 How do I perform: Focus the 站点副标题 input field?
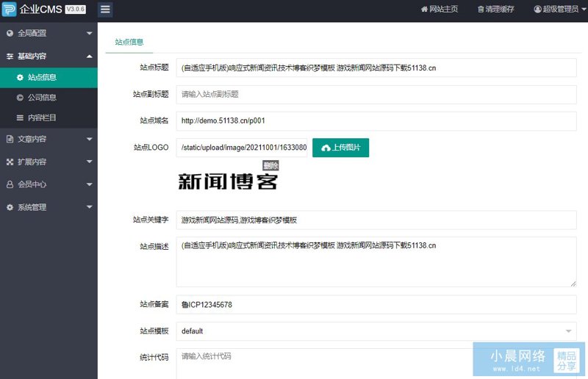[x=376, y=95]
